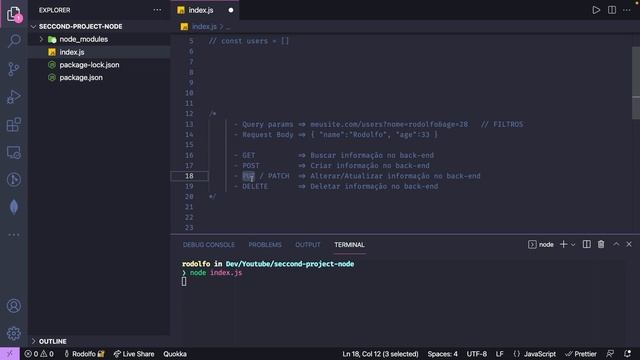Screen dimensions: 640x360
Task: Switch to the index.js editor tab
Action: 200,10
